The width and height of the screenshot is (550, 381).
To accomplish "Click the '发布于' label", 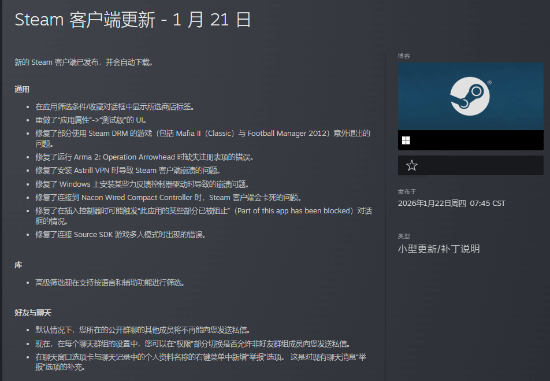I will pyautogui.click(x=407, y=192).
